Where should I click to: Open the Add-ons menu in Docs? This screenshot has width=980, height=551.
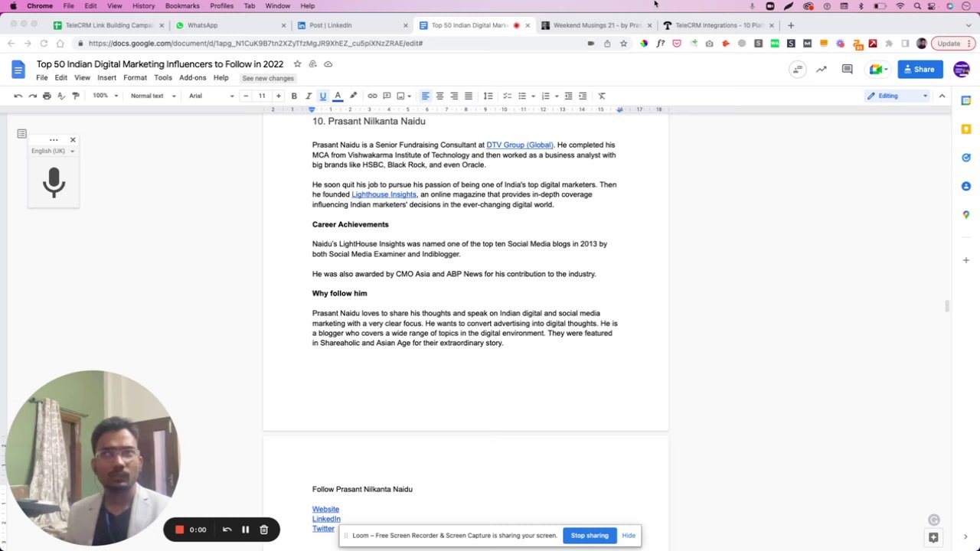[193, 78]
